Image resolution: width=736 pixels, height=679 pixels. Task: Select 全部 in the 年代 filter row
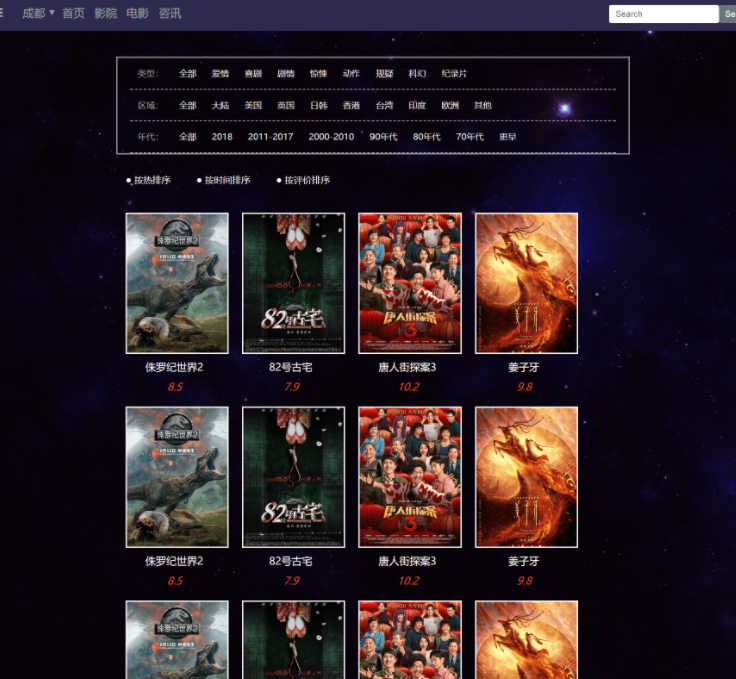coord(188,137)
